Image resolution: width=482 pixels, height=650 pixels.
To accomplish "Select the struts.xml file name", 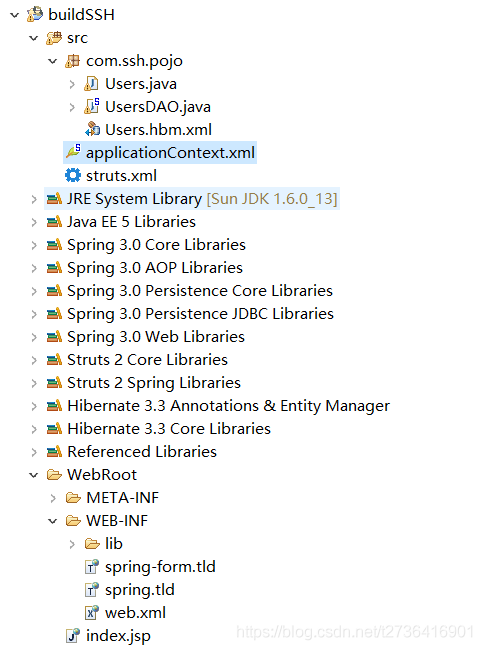I will [121, 176].
